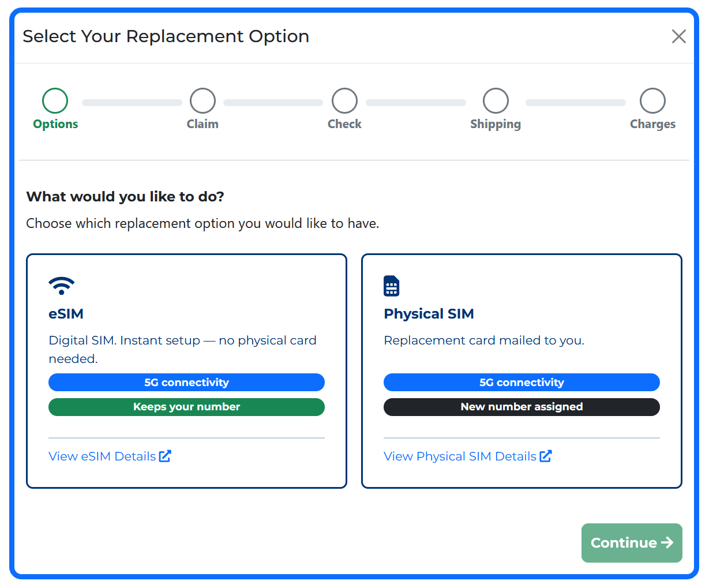Select the Shipping step circle
Viewport: 709px width, 588px height.
(496, 100)
